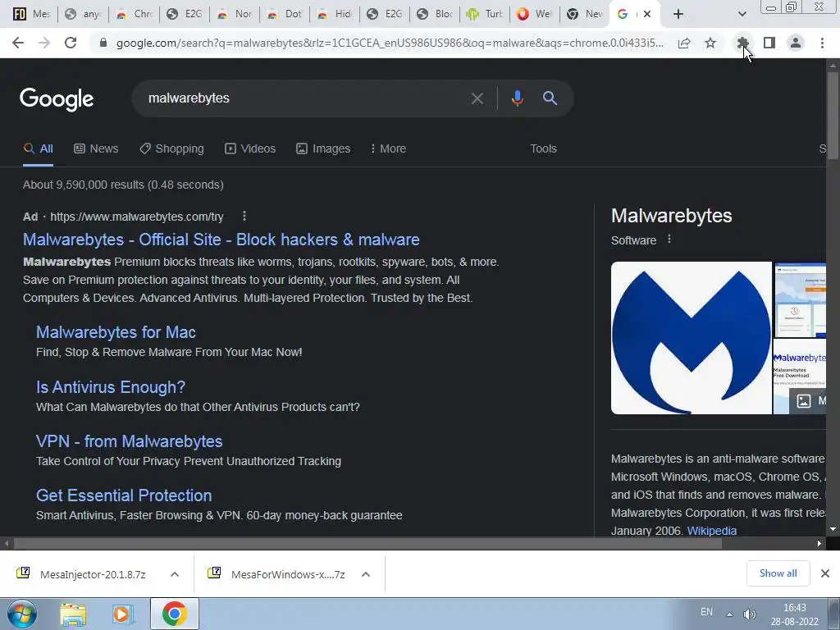Show all downloads
Image resolution: width=840 pixels, height=630 pixels.
point(778,573)
